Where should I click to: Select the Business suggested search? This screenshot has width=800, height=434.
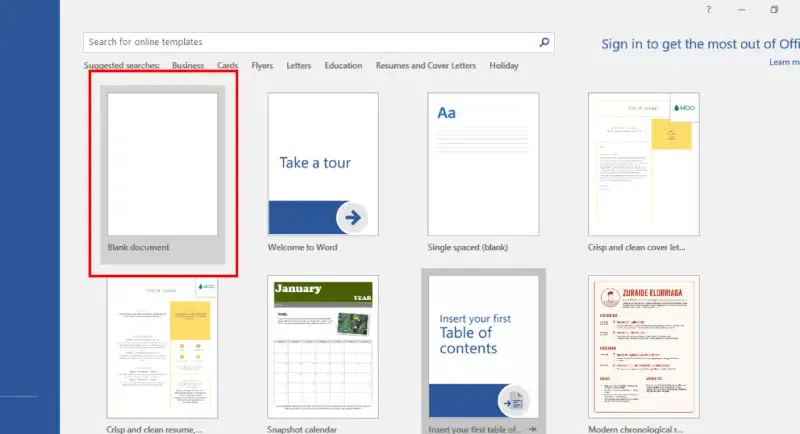[x=188, y=65]
